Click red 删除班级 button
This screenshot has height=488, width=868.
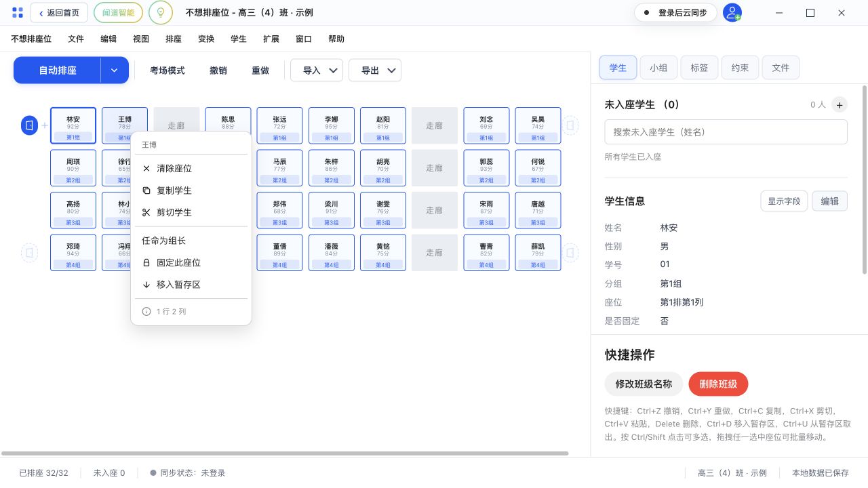[x=718, y=384]
